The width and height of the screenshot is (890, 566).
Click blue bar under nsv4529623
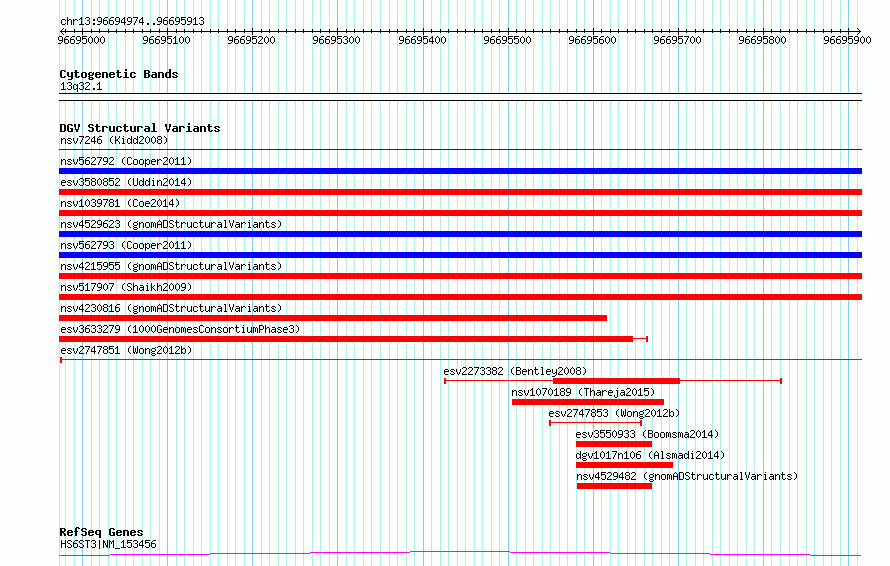(x=460, y=234)
